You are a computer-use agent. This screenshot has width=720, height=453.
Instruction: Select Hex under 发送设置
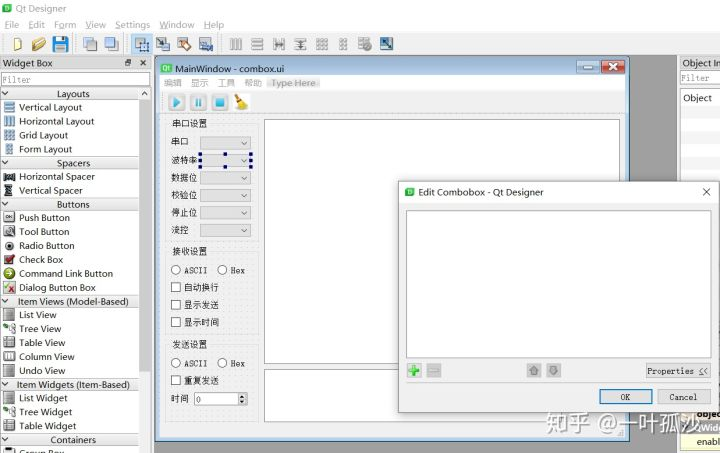click(231, 363)
